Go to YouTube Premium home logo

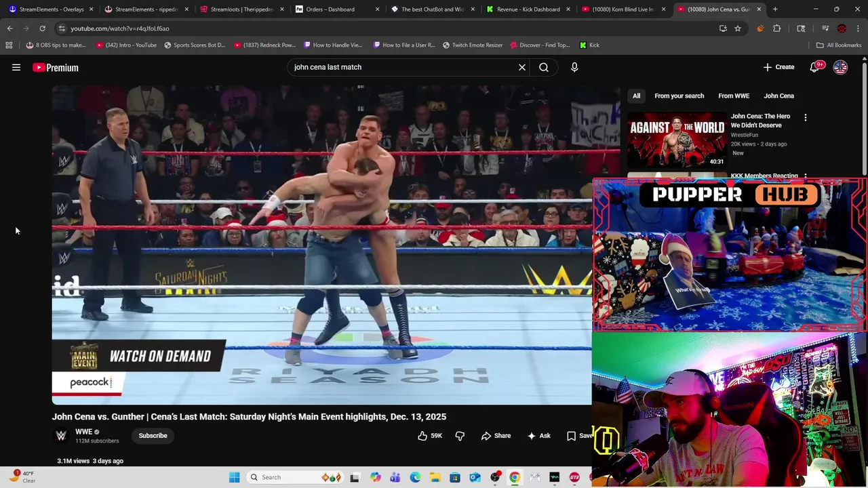point(55,67)
